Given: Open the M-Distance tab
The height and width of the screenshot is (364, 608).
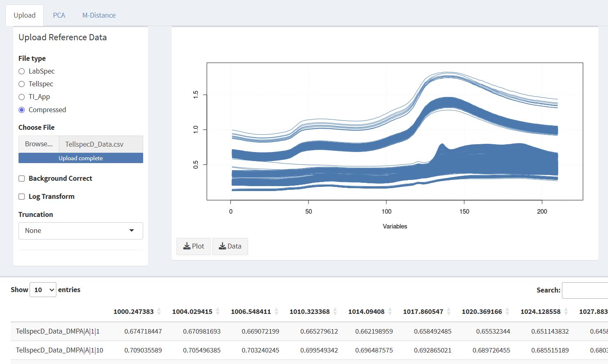Looking at the screenshot, I should [x=99, y=15].
